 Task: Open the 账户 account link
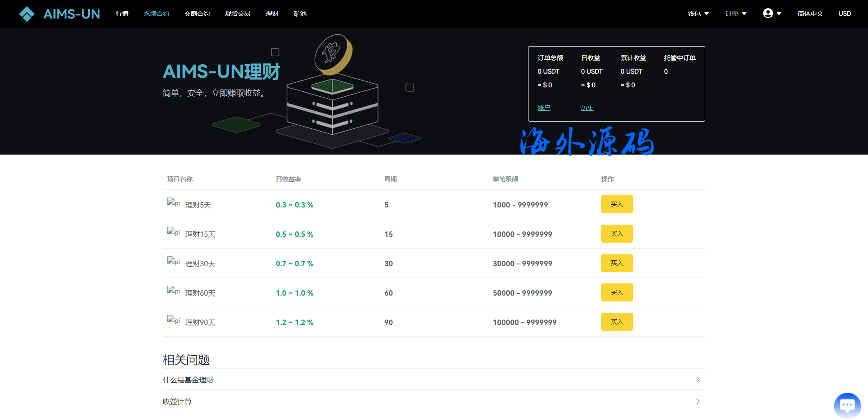[x=543, y=108]
